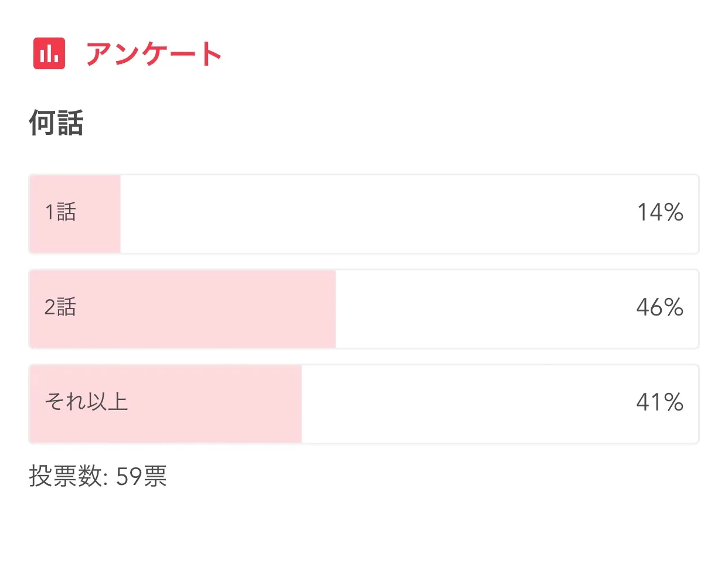Click the アンケート heading text

point(154,54)
